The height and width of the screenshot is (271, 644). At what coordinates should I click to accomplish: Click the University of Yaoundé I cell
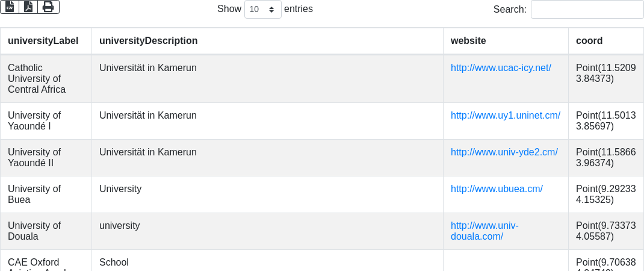[x=34, y=121]
